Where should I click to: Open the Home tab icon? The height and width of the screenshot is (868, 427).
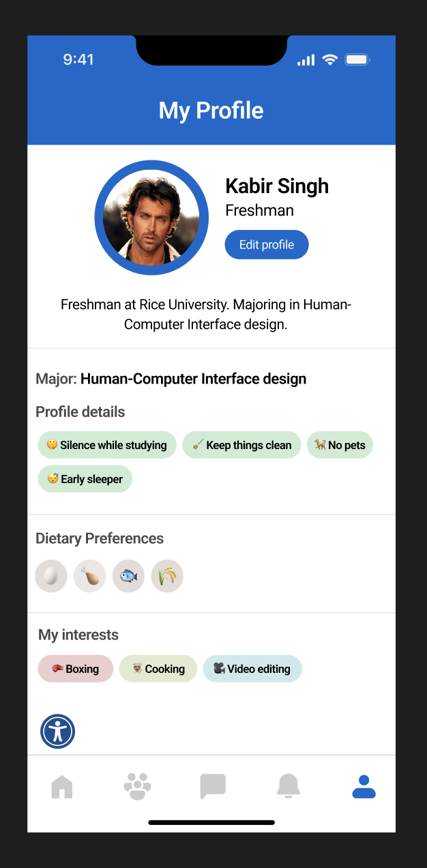[62, 787]
